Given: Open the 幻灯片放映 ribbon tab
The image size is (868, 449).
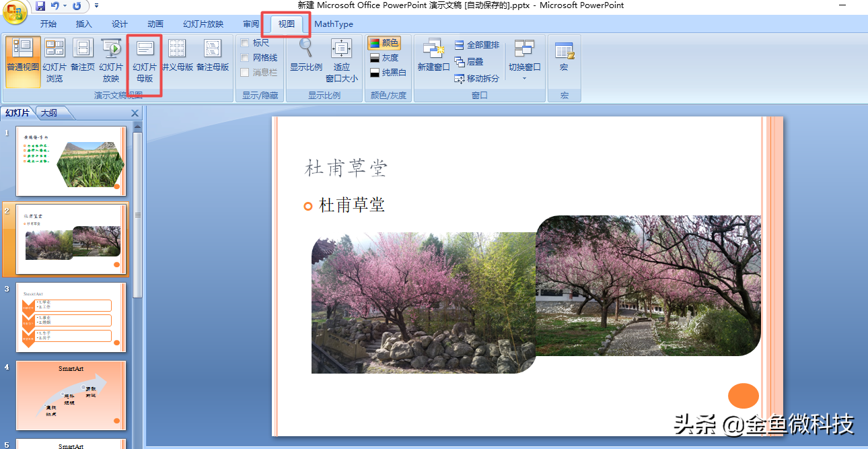Looking at the screenshot, I should (203, 24).
